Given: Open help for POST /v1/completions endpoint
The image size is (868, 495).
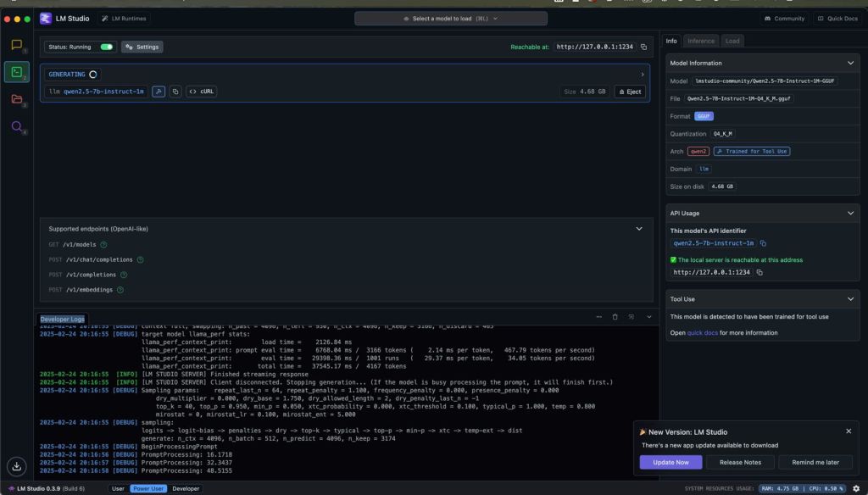Looking at the screenshot, I should tap(124, 275).
